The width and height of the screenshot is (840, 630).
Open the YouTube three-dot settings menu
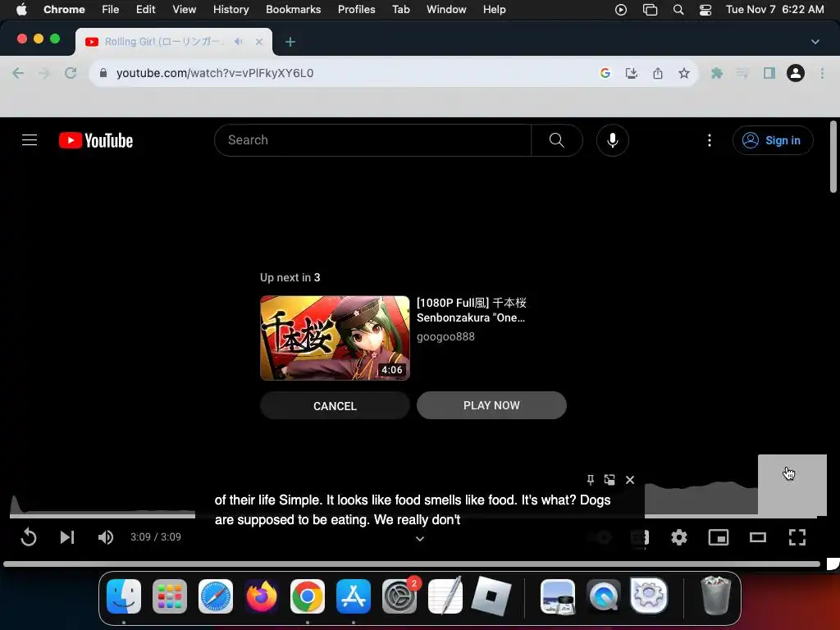pyautogui.click(x=710, y=140)
